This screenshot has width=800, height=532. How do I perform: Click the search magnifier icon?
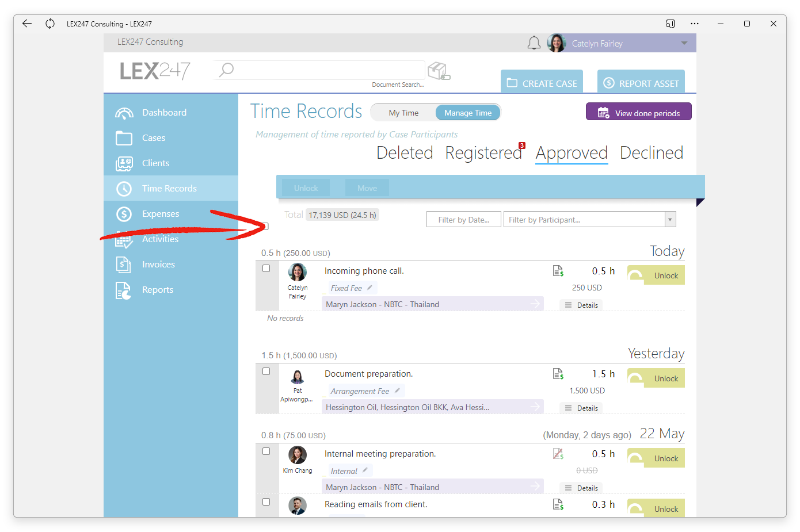[226, 70]
